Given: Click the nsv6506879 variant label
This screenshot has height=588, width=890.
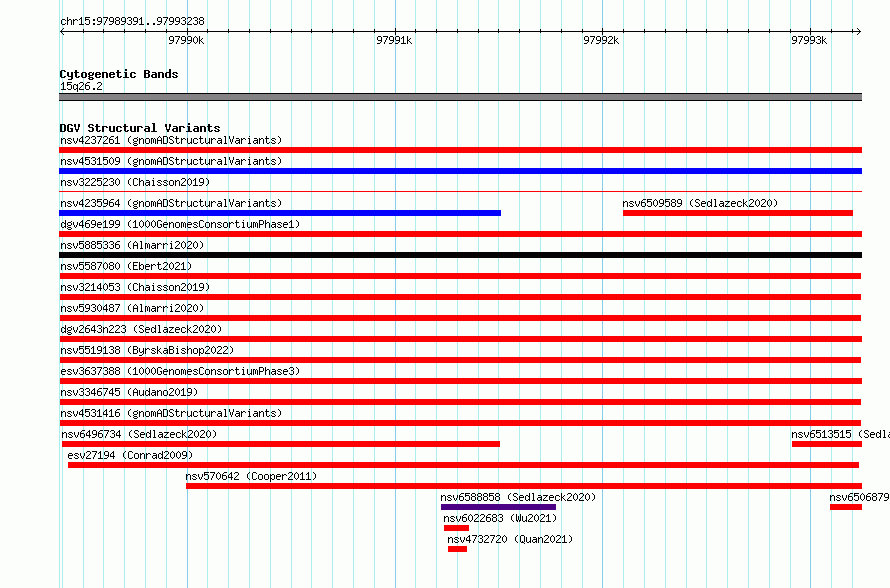Looking at the screenshot, I should [859, 497].
